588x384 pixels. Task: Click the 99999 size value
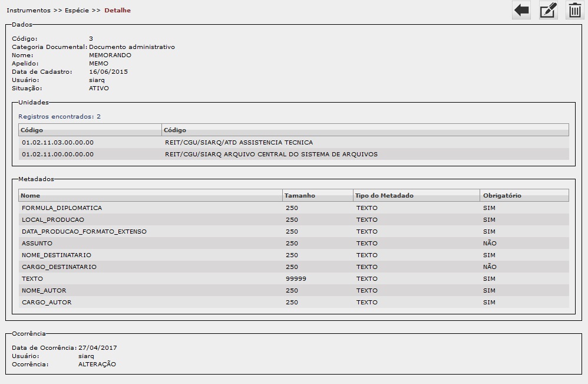(296, 278)
